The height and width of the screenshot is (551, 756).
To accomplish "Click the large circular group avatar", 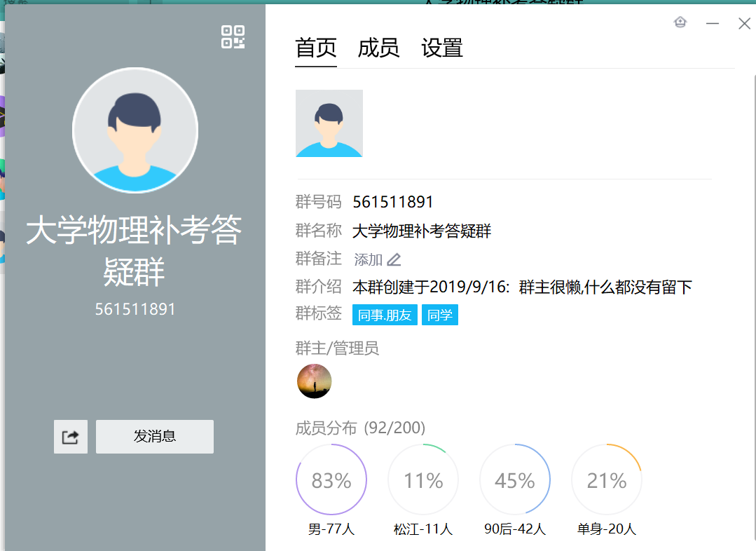I will click(135, 130).
